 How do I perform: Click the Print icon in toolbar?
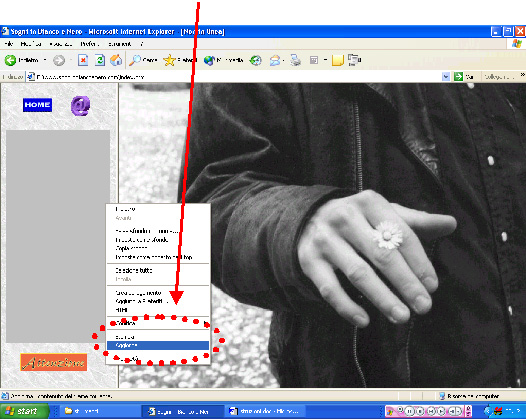[296, 60]
